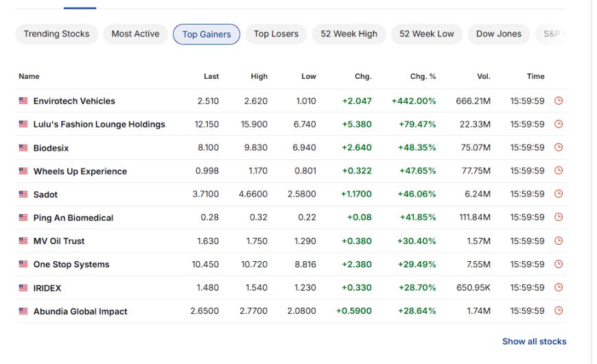Click US flag beside Ping An Biomedical

pyautogui.click(x=23, y=217)
